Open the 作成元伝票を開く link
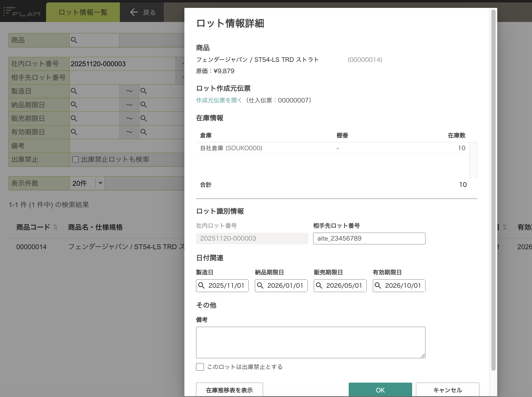 pos(219,100)
